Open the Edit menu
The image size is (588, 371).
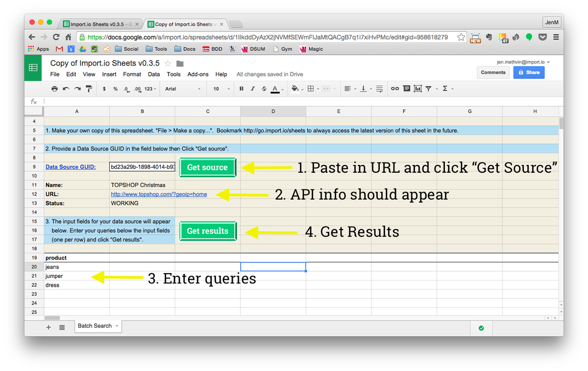[71, 74]
